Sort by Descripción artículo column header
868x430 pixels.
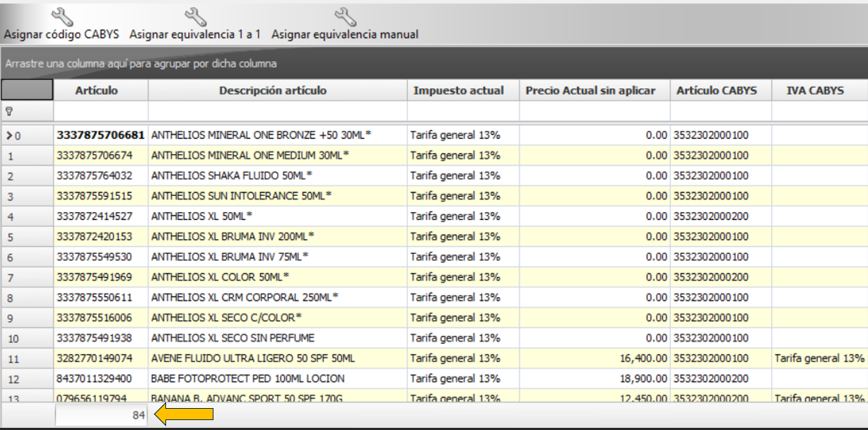[x=273, y=91]
